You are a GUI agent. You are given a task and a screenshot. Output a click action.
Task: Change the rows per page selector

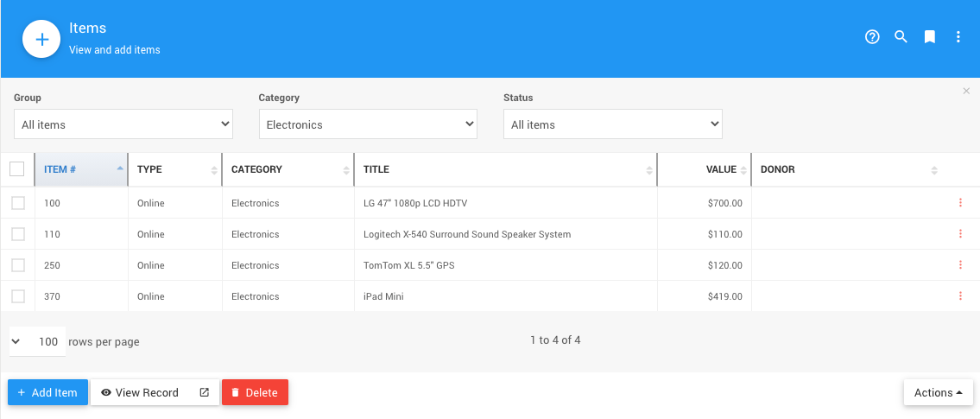[37, 341]
